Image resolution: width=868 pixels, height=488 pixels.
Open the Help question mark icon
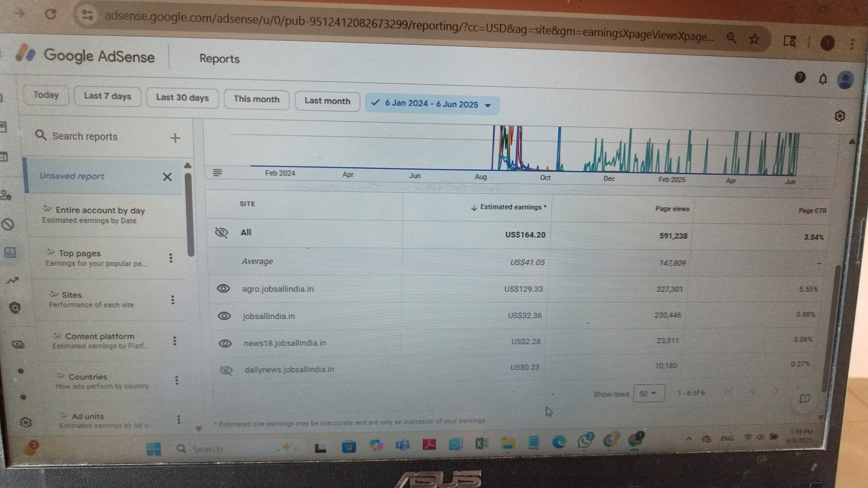click(x=800, y=78)
